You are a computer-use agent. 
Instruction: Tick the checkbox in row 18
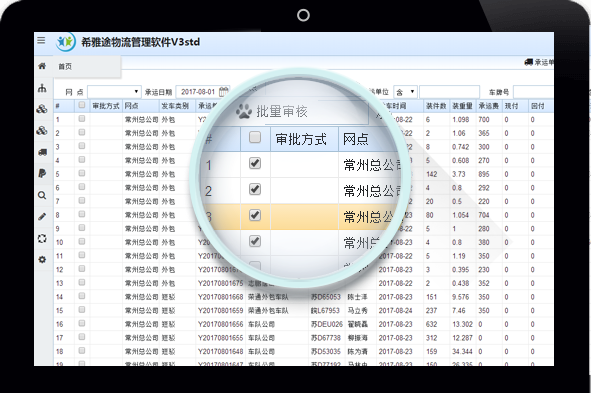[x=82, y=350]
